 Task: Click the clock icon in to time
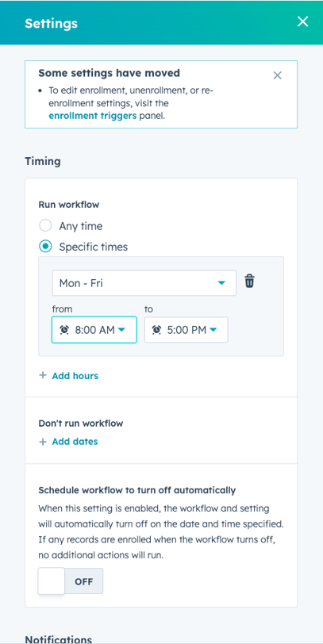[156, 330]
